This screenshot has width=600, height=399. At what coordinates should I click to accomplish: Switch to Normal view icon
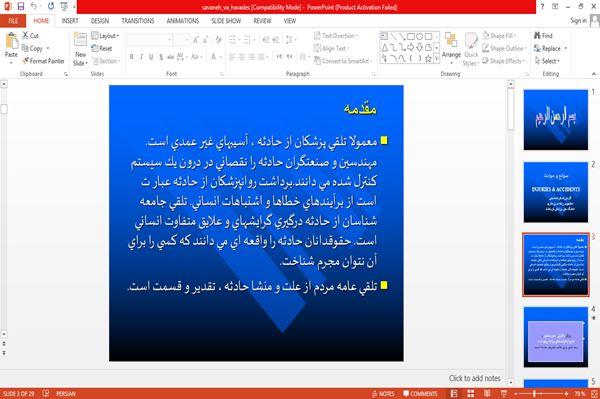[x=454, y=394]
